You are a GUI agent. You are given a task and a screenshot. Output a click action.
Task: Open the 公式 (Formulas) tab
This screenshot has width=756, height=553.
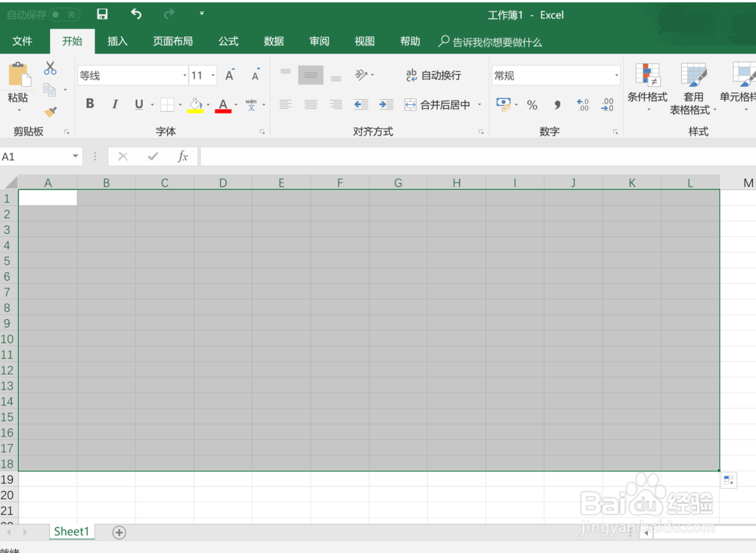(228, 42)
